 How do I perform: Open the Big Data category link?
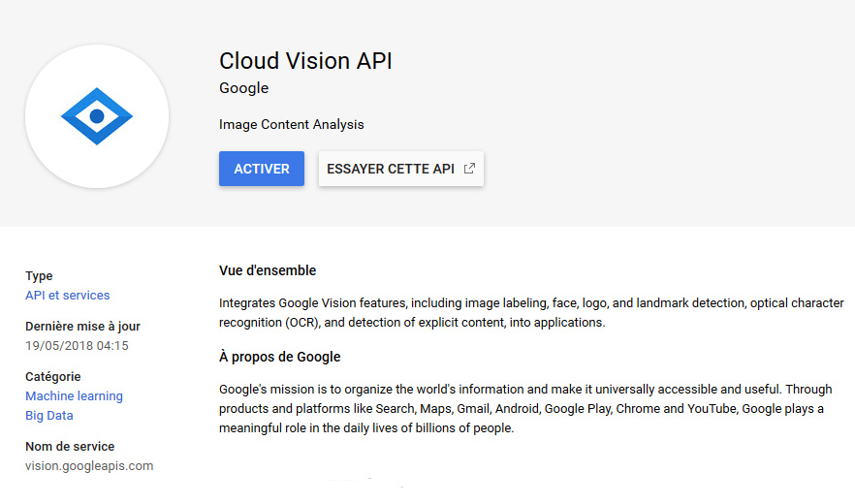(49, 416)
